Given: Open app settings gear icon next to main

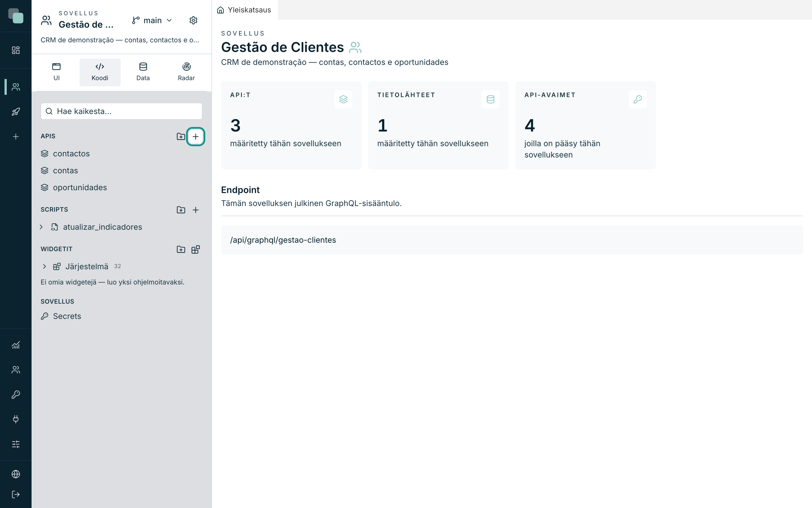Looking at the screenshot, I should pos(193,21).
